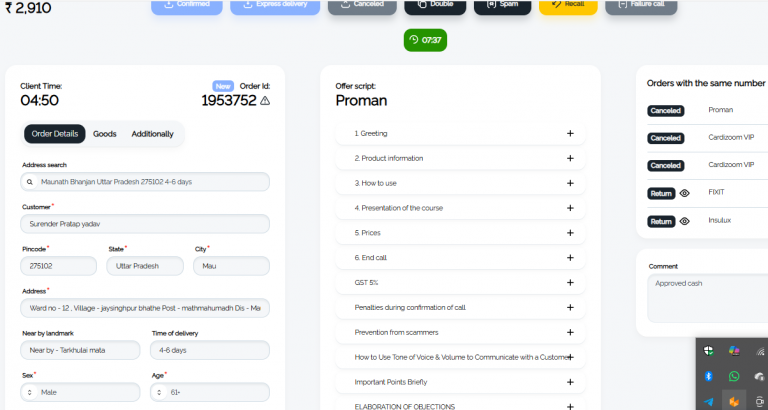
Task: Open WhatsApp from the system tray
Action: tap(734, 376)
